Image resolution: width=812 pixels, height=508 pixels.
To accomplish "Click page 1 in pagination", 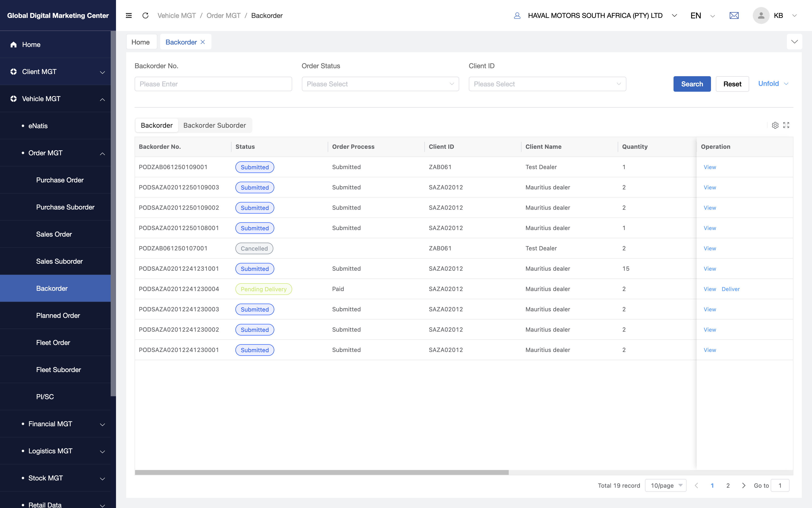I will (712, 486).
